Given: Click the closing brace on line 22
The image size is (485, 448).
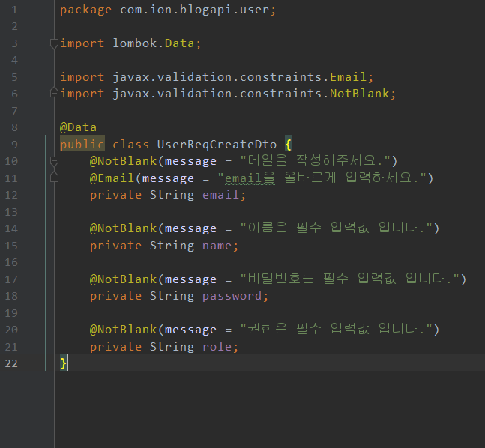Looking at the screenshot, I should [63, 363].
